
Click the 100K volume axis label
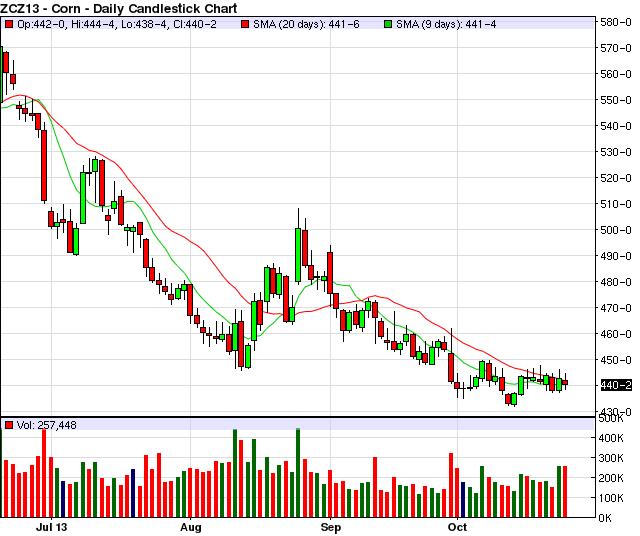(x=611, y=498)
